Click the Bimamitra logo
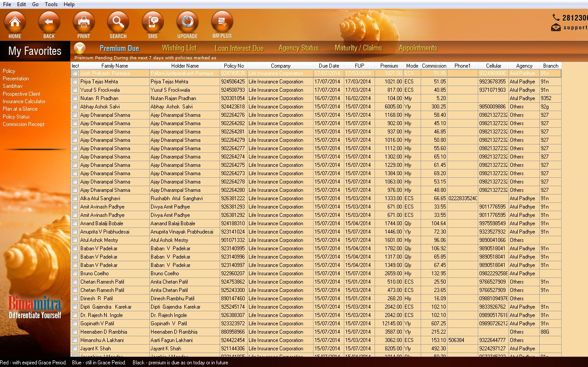This screenshot has height=367, width=588. (35, 307)
